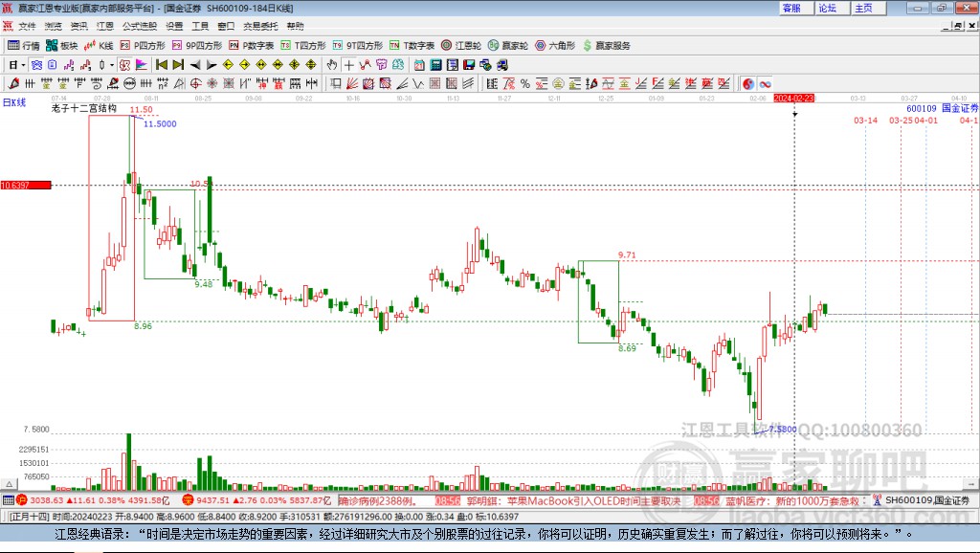Image resolution: width=980 pixels, height=553 pixels.
Task: Expand the volume panel triangle button
Action: pos(9,484)
